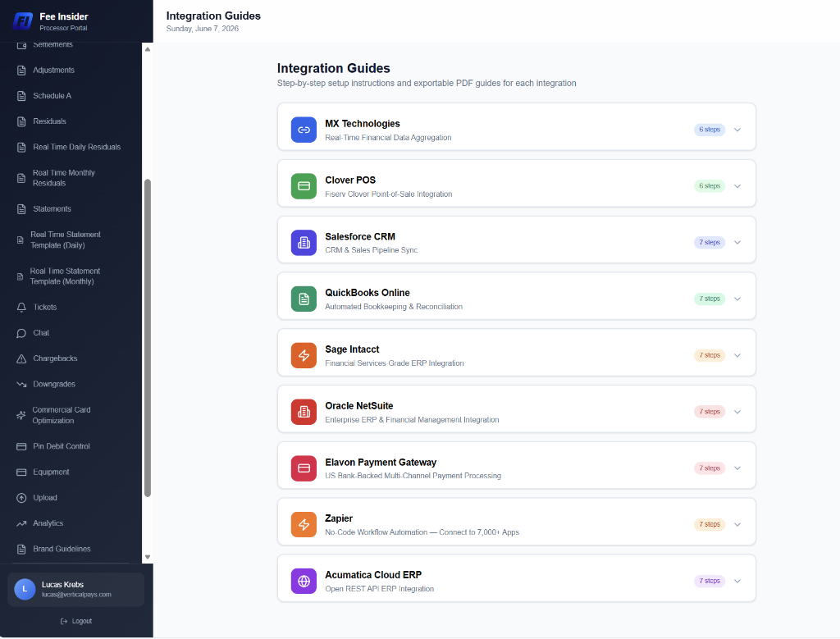The image size is (840, 639).
Task: Open Real Time Statement Template (Monthly)
Action: pos(72,276)
